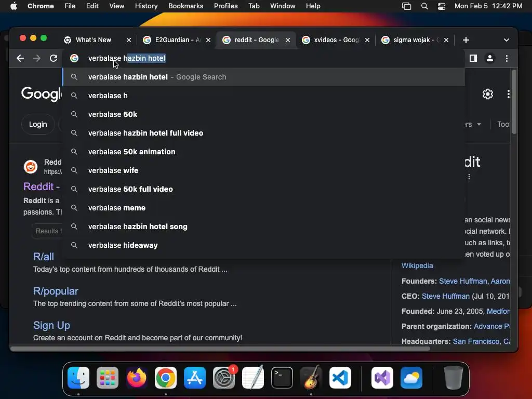532x399 pixels.
Task: Open the Tab menu in menu bar
Action: [x=254, y=6]
